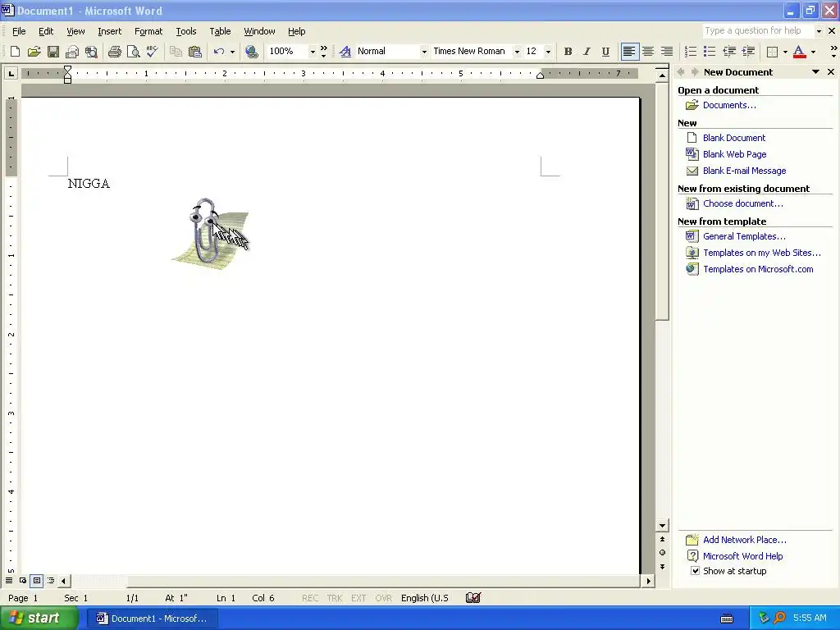The height and width of the screenshot is (630, 840).
Task: Jump to next page with double-down arrows
Action: 662,567
